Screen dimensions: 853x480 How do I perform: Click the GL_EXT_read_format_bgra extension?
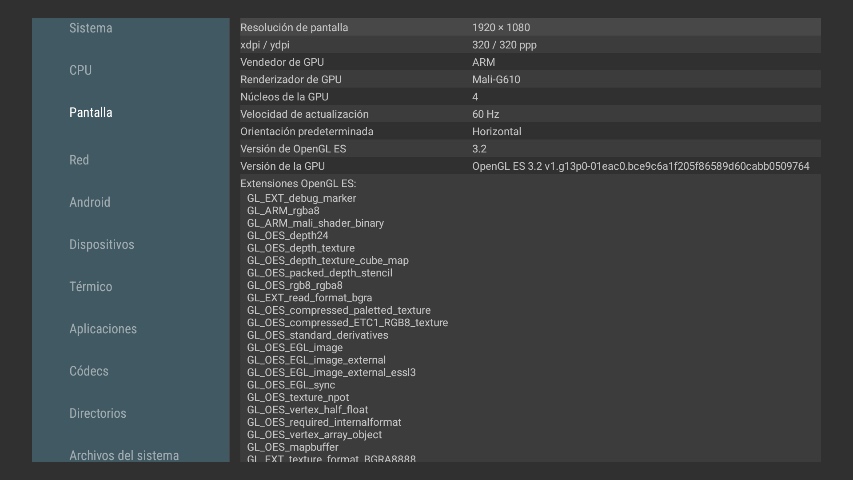coord(310,298)
